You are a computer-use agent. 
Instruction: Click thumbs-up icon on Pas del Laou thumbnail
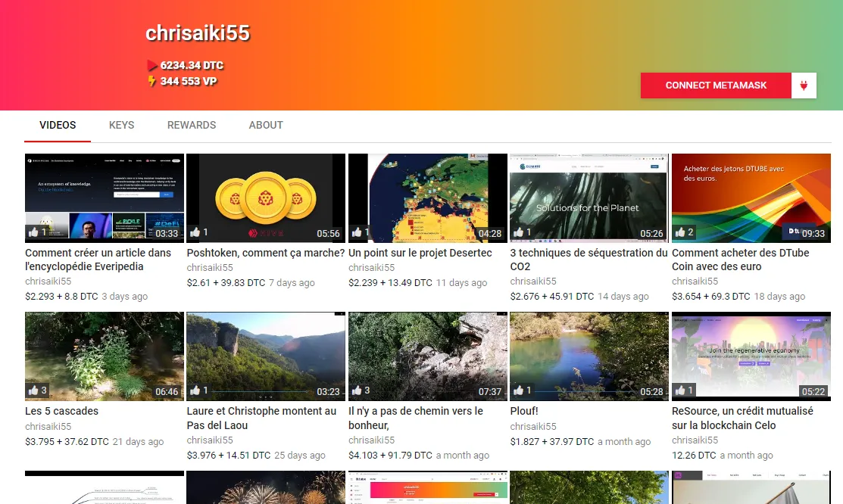195,390
